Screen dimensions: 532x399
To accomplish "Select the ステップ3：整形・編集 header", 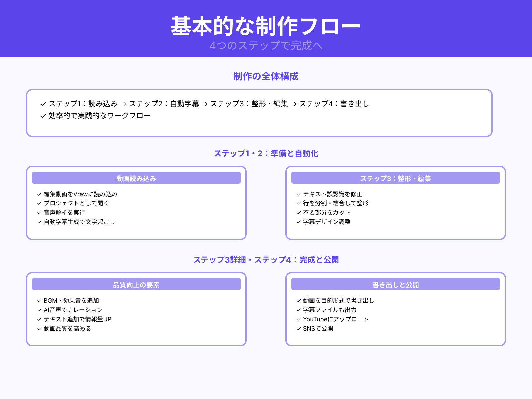I will [x=396, y=178].
